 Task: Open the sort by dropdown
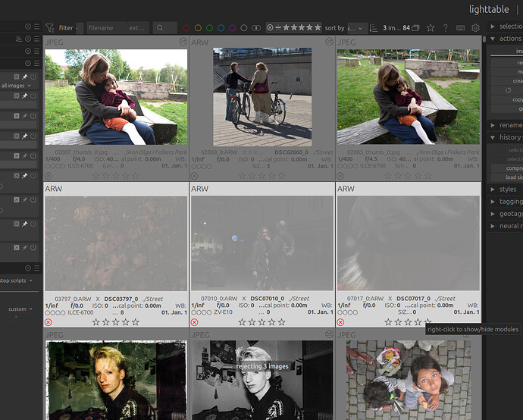click(357, 28)
